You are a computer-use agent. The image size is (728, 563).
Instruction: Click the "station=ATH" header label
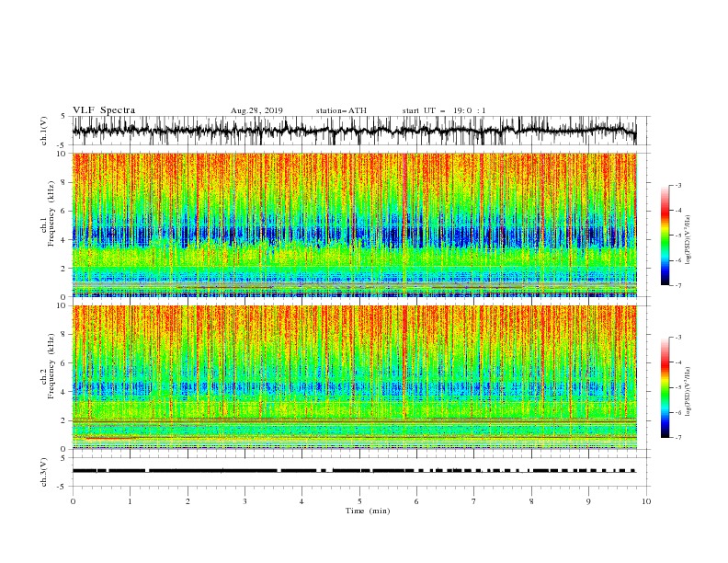tap(341, 110)
